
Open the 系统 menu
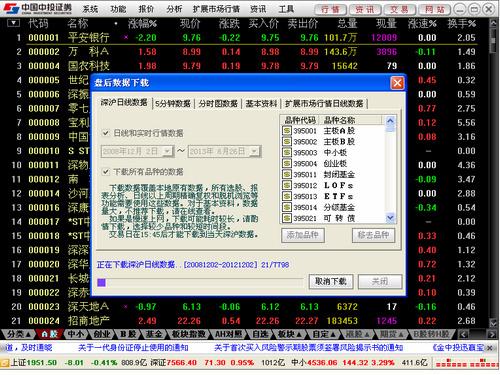(x=90, y=9)
